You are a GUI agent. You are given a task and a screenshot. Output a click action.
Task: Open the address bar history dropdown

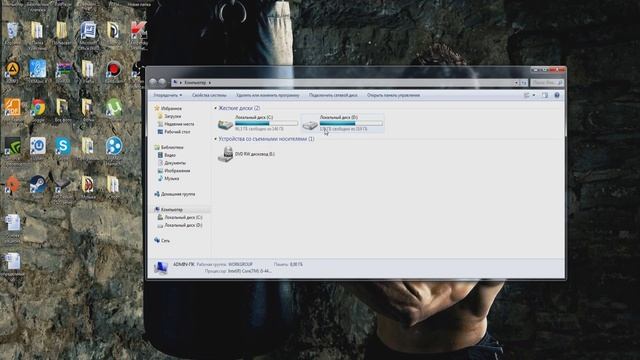[x=516, y=82]
